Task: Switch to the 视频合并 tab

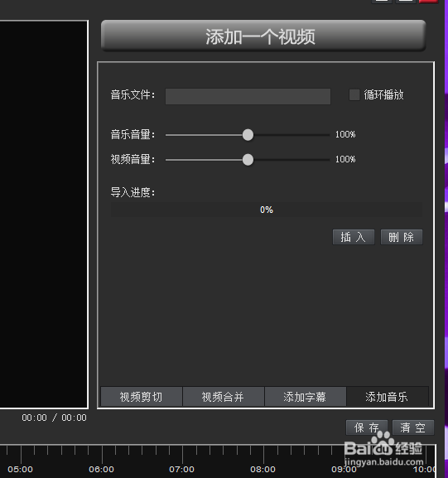Action: [x=224, y=397]
